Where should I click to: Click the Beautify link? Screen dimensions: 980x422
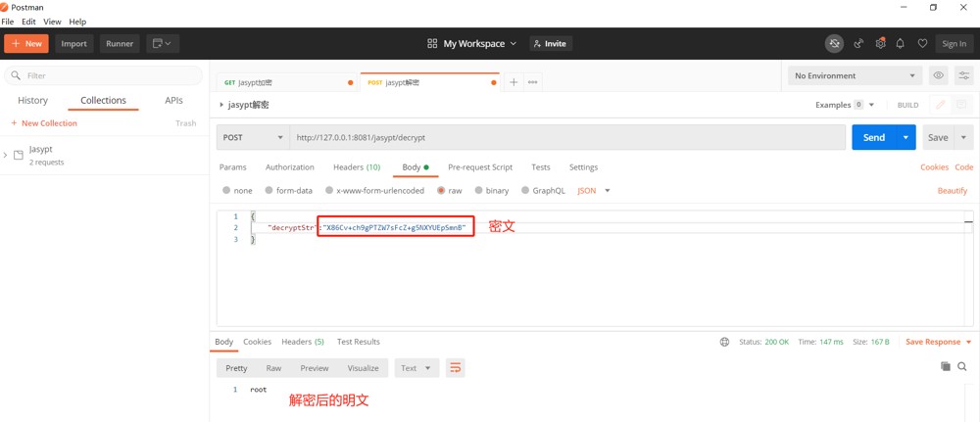952,190
